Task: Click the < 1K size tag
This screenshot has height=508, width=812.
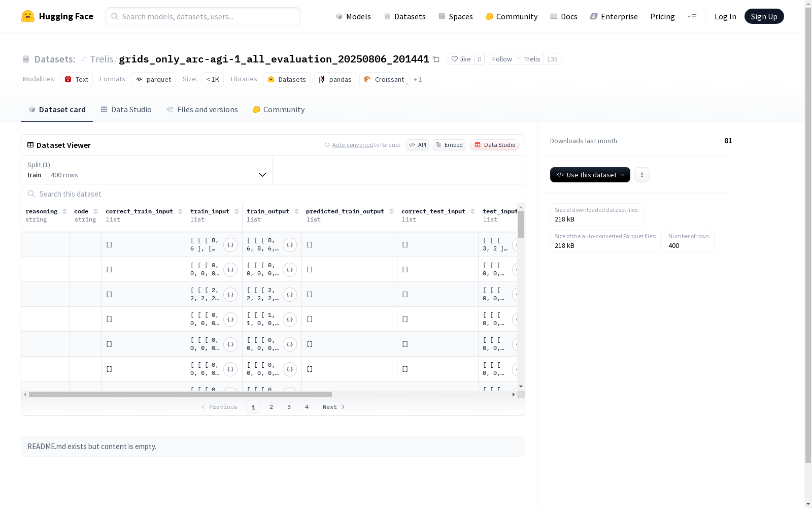Action: click(x=213, y=79)
